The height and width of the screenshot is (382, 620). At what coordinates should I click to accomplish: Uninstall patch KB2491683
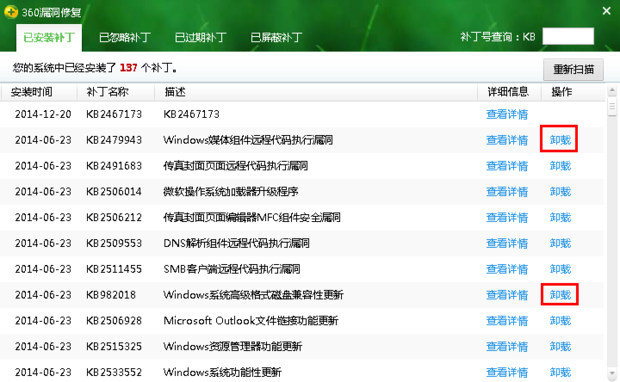(x=560, y=166)
